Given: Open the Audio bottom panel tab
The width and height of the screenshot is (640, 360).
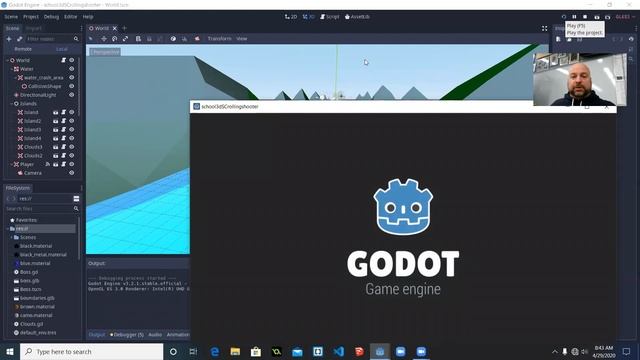Looking at the screenshot, I should [x=155, y=335].
